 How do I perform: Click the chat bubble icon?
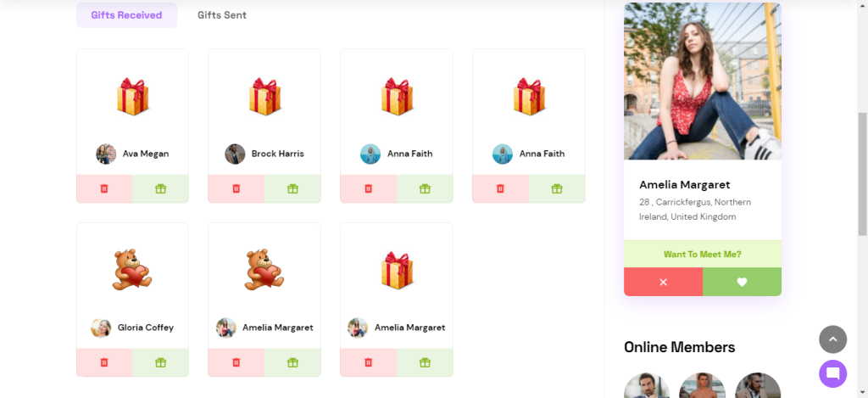pyautogui.click(x=832, y=373)
